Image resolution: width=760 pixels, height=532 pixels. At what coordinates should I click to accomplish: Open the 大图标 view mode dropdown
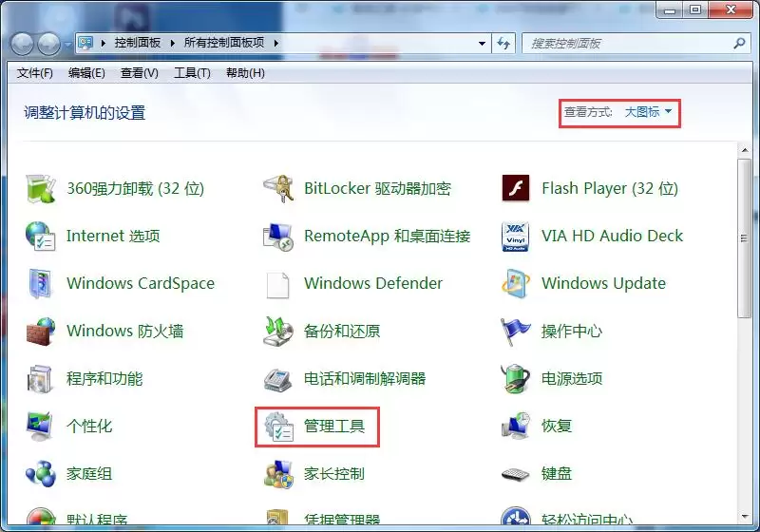point(648,112)
